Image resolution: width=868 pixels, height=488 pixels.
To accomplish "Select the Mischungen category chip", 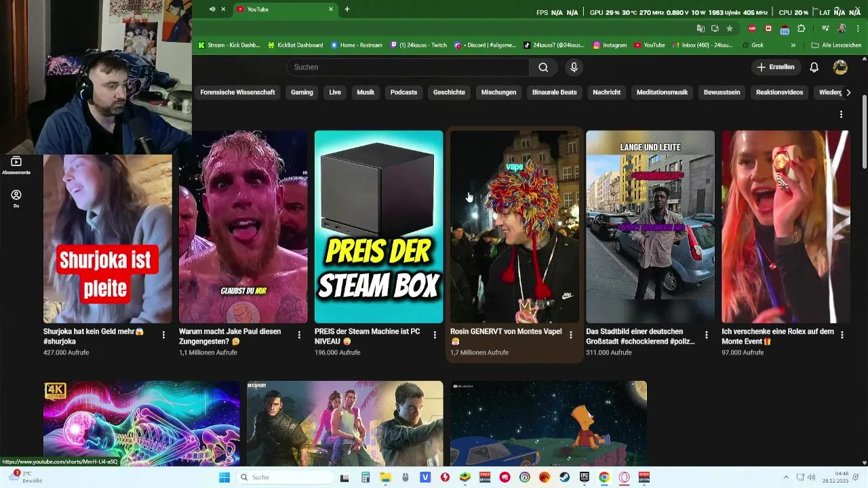I will 498,92.
